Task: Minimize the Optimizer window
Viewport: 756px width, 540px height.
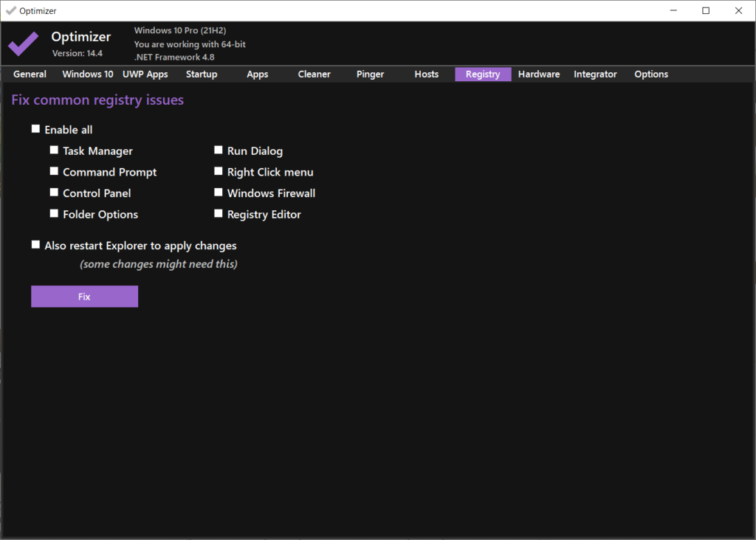Action: pyautogui.click(x=673, y=10)
